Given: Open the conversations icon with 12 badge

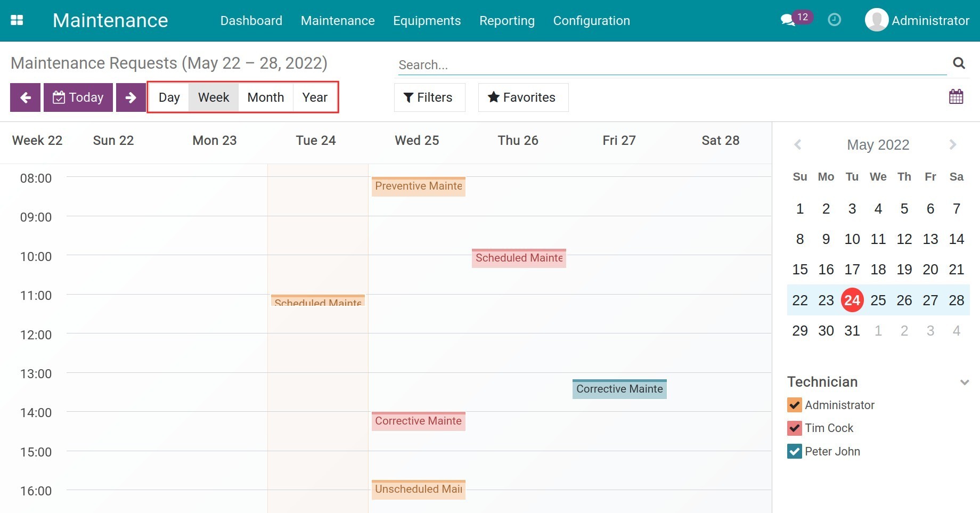Looking at the screenshot, I should click(x=788, y=20).
